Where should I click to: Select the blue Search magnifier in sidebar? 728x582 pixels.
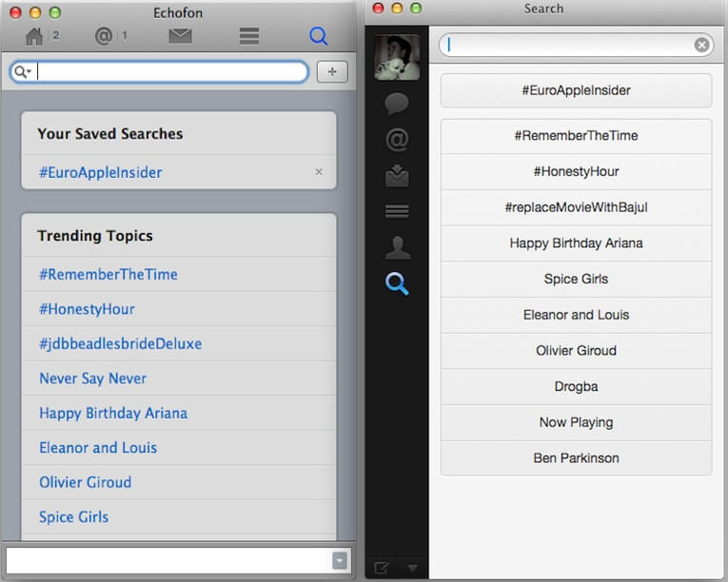397,283
